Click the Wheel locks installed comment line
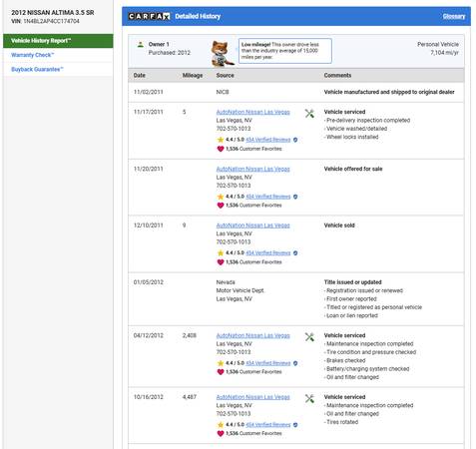Screen dimensions: 476x449 click(351, 137)
